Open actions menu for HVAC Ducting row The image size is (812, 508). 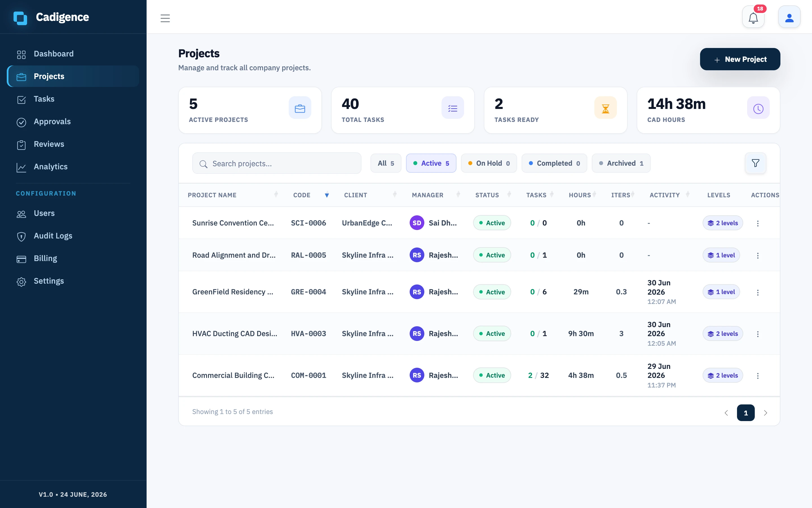pyautogui.click(x=758, y=334)
